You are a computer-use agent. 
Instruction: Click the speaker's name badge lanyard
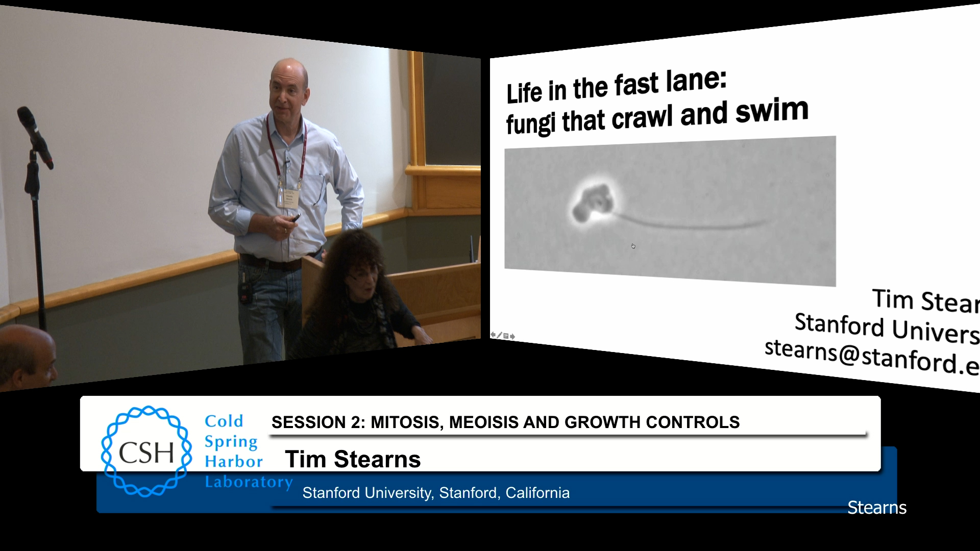[286, 195]
